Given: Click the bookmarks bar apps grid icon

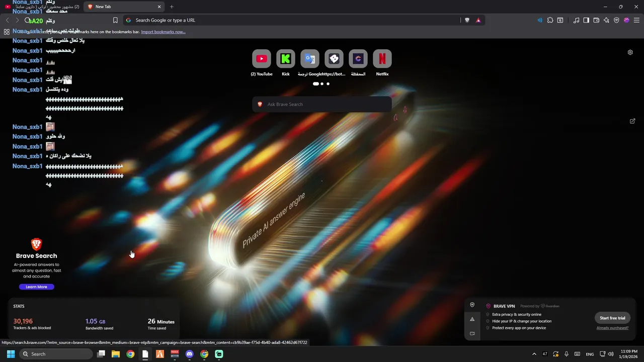Looking at the screenshot, I should 7,32.
